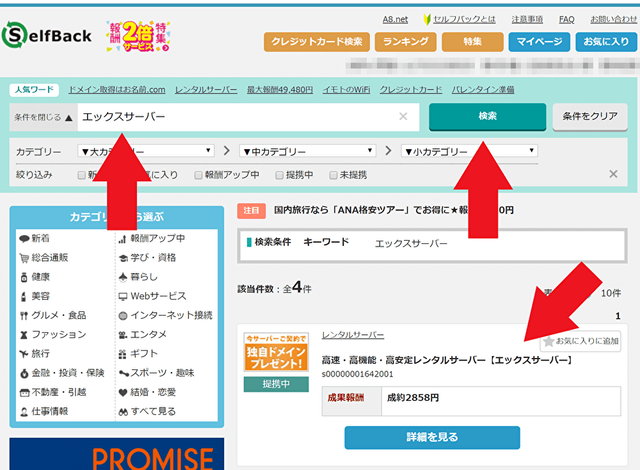
Task: Select ファッション category icon
Action: pyautogui.click(x=24, y=335)
